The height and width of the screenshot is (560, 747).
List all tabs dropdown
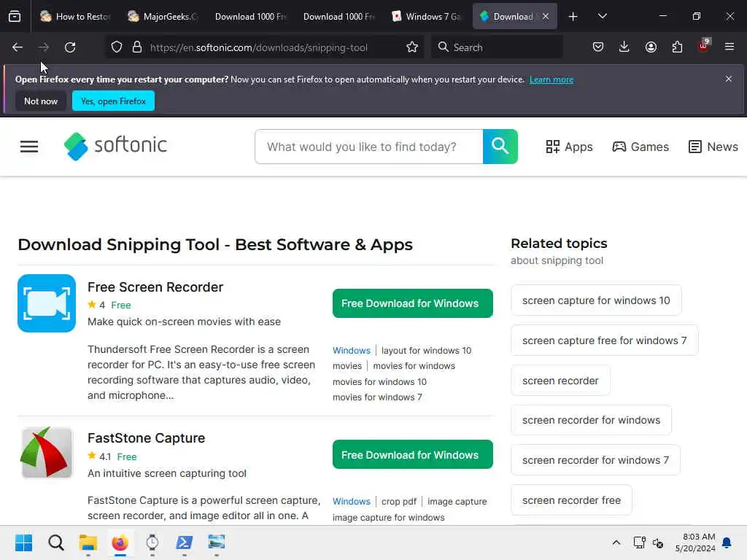click(602, 17)
